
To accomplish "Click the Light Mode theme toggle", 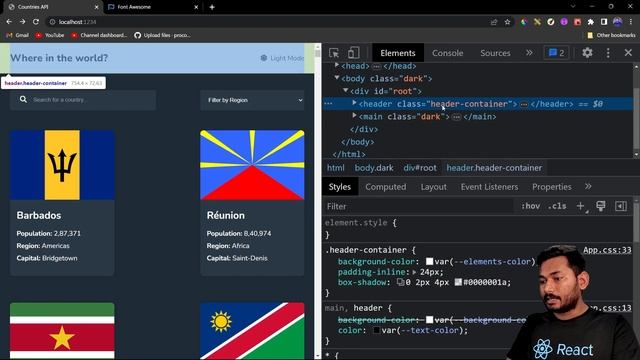I will pos(282,58).
